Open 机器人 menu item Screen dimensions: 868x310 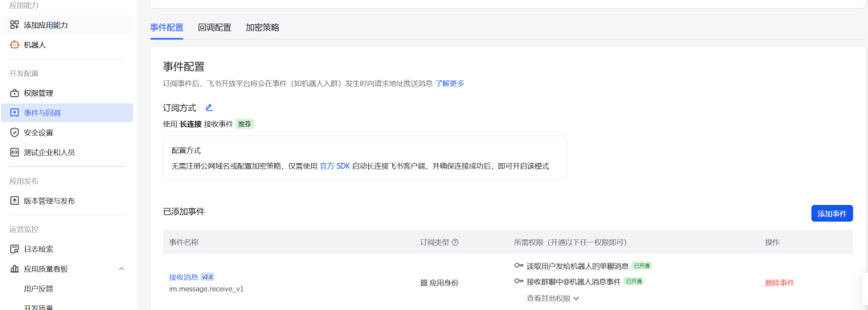pos(67,45)
